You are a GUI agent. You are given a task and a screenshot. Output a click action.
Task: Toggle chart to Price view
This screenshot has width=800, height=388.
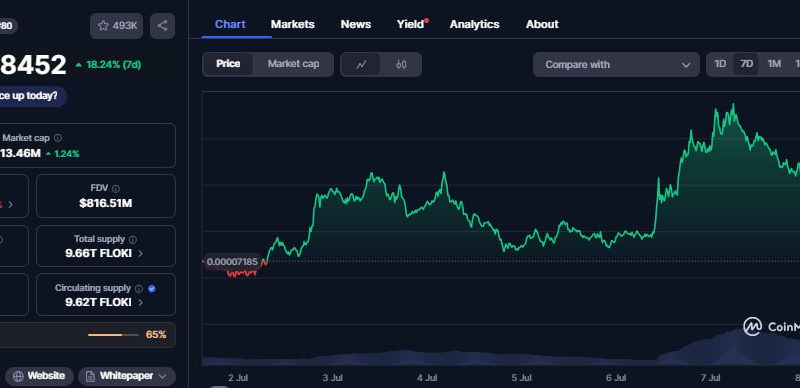click(228, 64)
